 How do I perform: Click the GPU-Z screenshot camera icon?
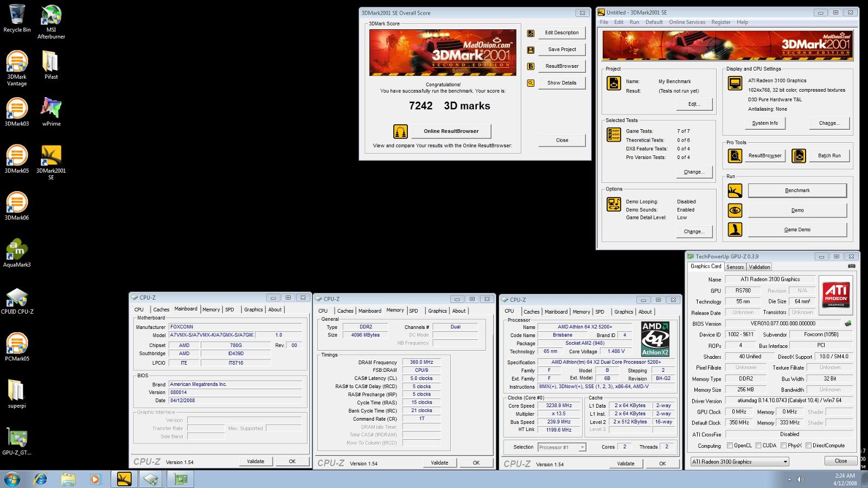[852, 266]
